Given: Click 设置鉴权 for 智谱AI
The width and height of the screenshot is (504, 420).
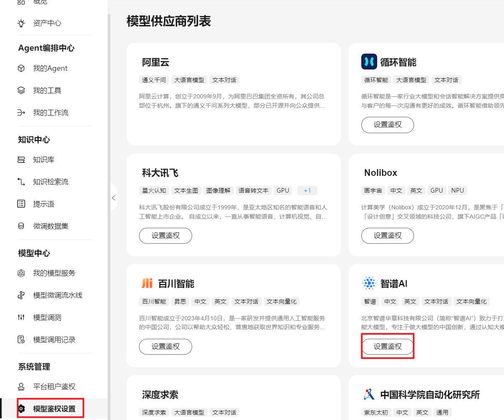Looking at the screenshot, I should pyautogui.click(x=388, y=346).
